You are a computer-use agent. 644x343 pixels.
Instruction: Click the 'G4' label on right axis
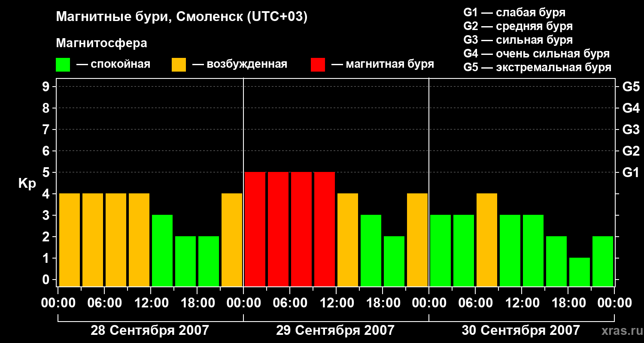tap(631, 108)
